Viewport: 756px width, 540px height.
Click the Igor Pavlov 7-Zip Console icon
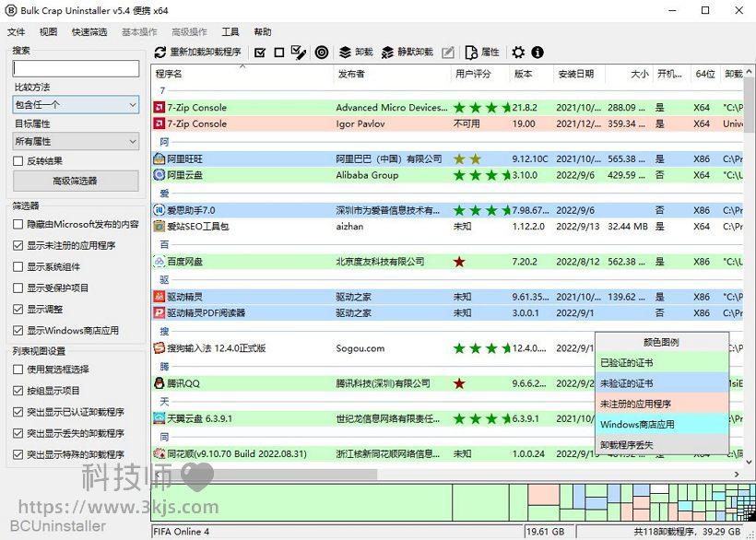[159, 123]
